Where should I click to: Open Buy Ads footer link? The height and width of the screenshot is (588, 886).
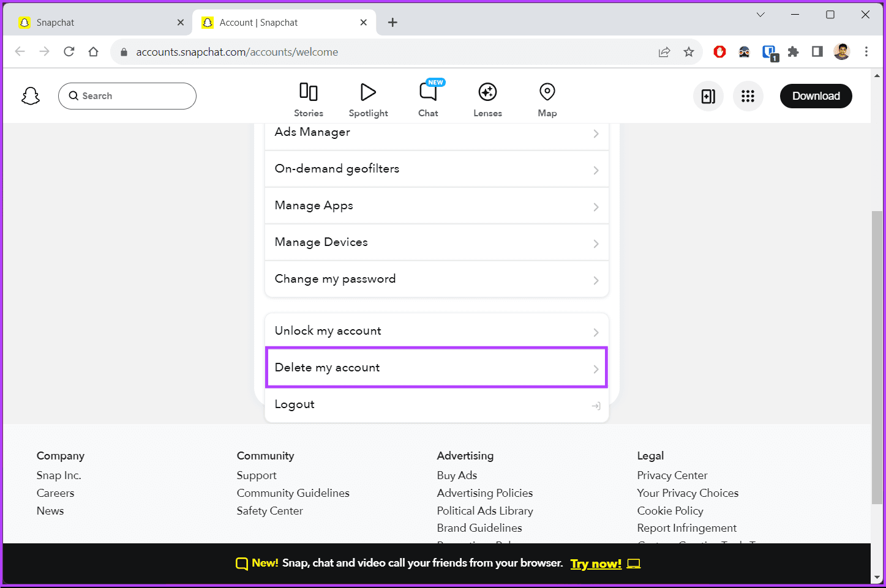click(457, 475)
